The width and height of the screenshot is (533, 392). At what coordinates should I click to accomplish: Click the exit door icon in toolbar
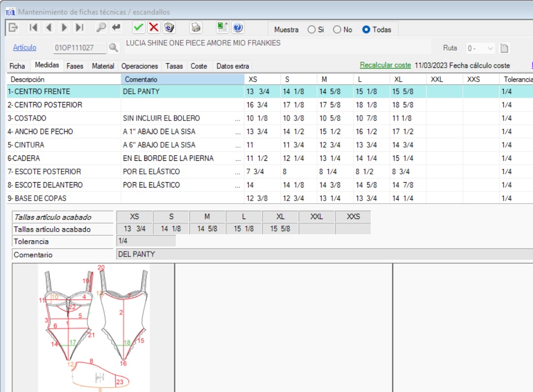(14, 28)
